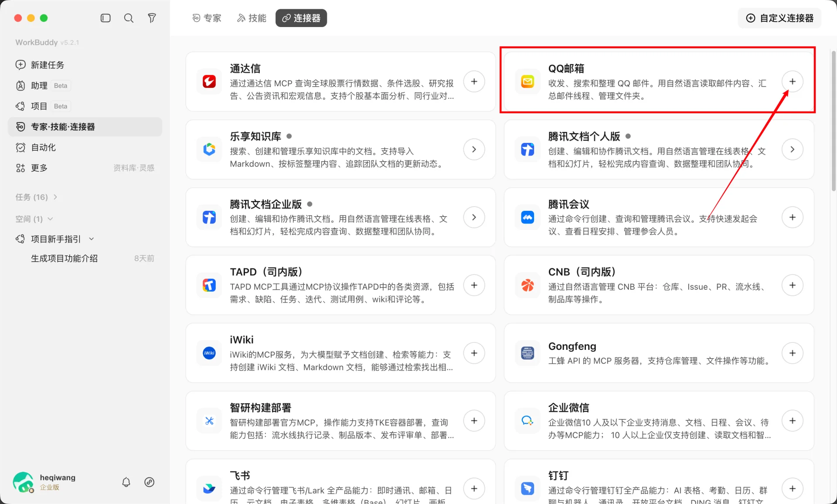This screenshot has width=837, height=504.
Task: Open 自动化 in sidebar
Action: tap(85, 147)
